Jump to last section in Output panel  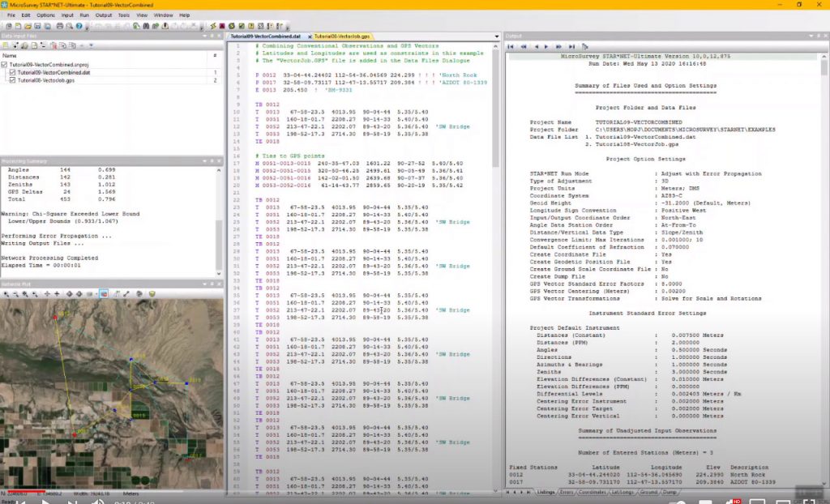pos(571,47)
